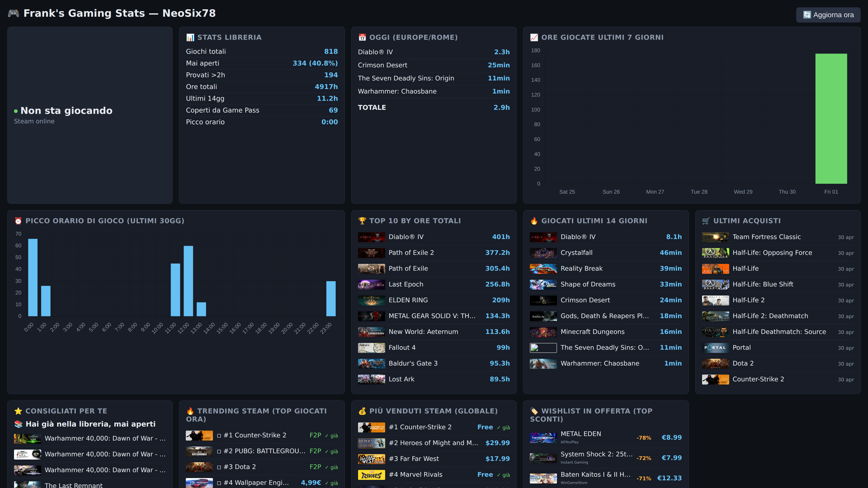Click the star icon beside Consigliati Per Te
The image size is (868, 488).
[18, 411]
